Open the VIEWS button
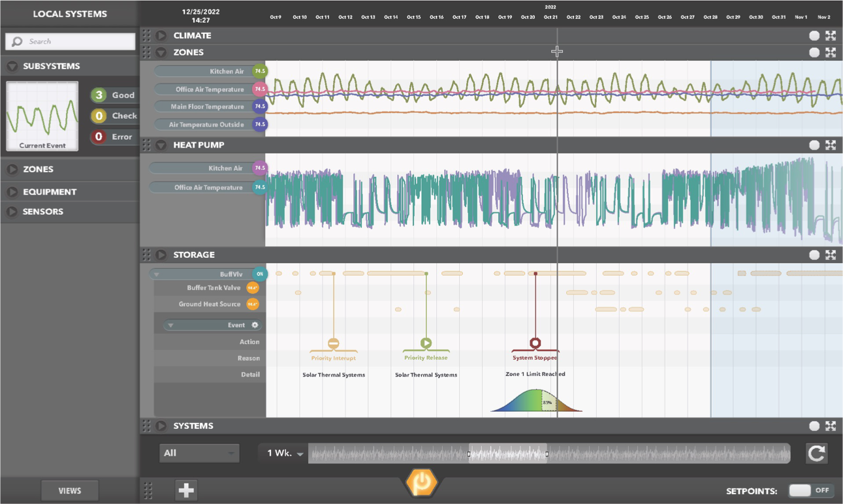This screenshot has height=504, width=843. tap(70, 490)
